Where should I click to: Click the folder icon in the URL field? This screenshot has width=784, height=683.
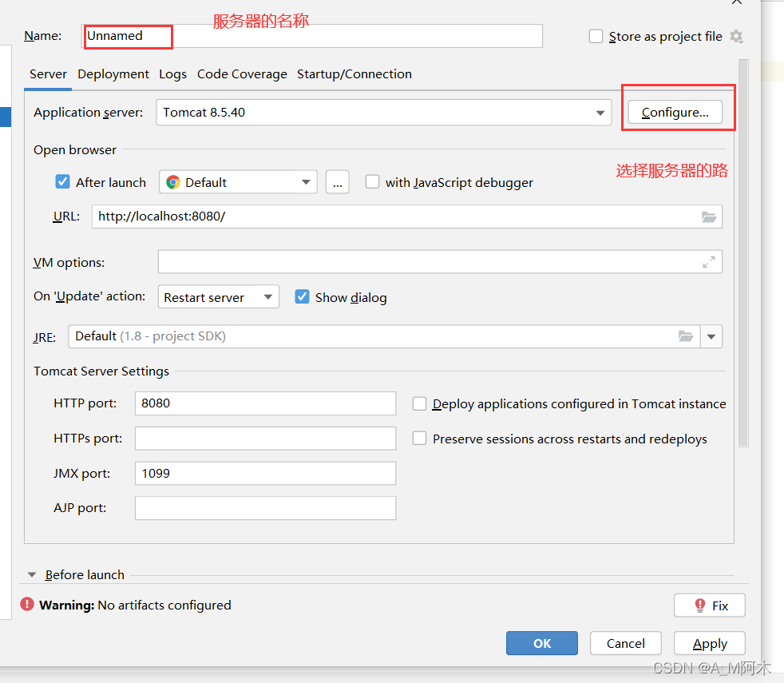(708, 216)
